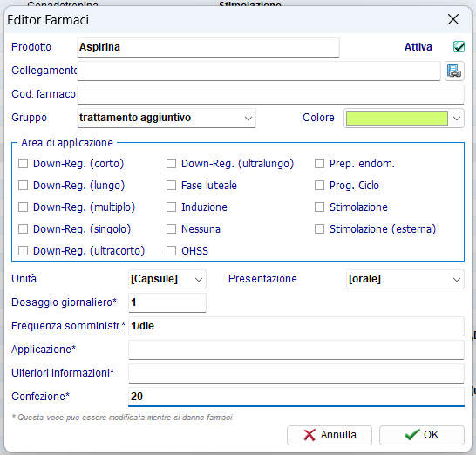This screenshot has width=476, height=455.
Task: Close the Editor Farmaci dialog
Action: click(453, 20)
